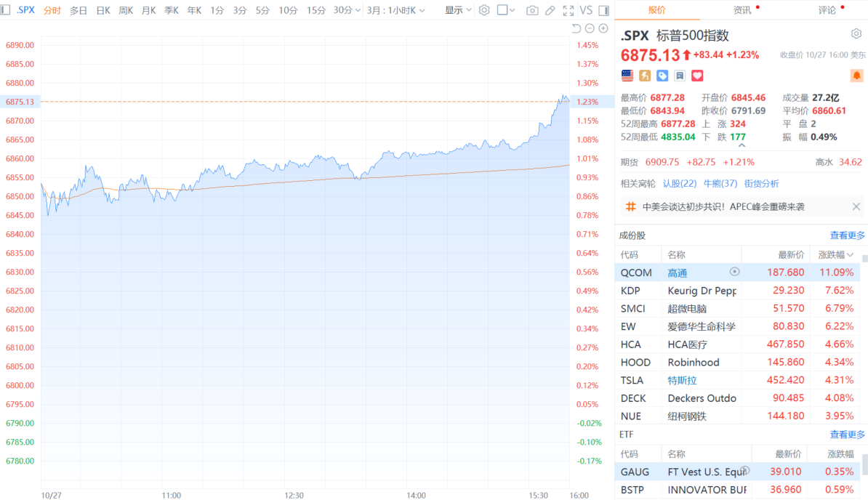Screen dimensions: 868x500
Task: Set a price alert bell for .SPX
Action: click(856, 76)
